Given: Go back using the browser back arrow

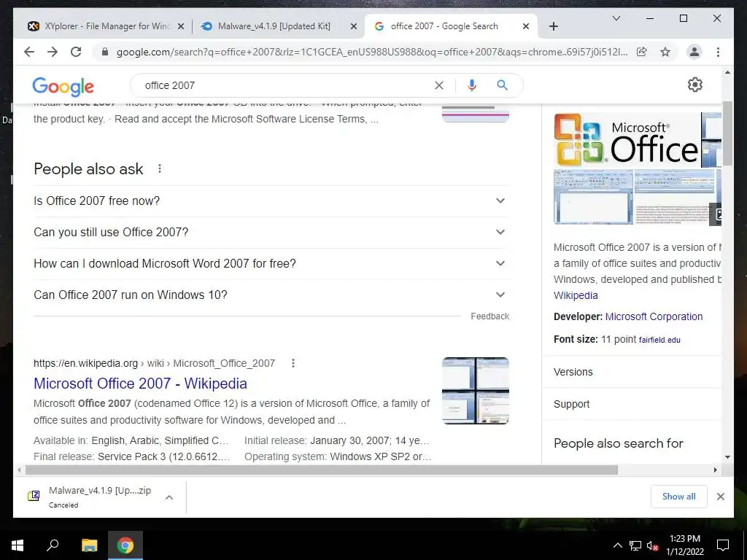Looking at the screenshot, I should tap(29, 52).
